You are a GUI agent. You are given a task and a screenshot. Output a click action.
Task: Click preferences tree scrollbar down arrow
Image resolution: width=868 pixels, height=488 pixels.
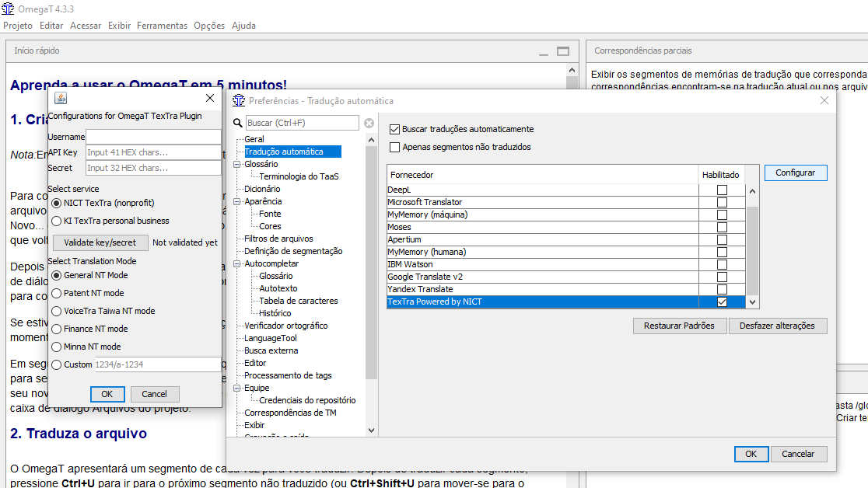pos(372,430)
